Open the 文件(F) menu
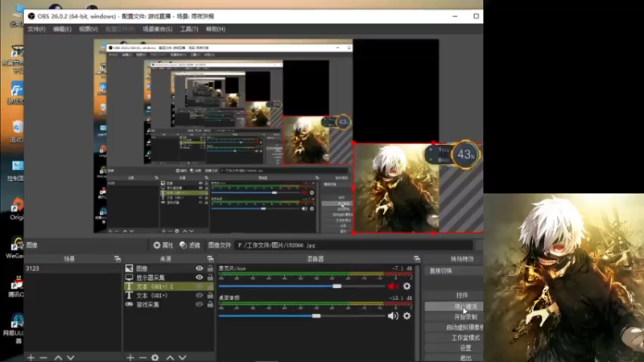 [36, 29]
